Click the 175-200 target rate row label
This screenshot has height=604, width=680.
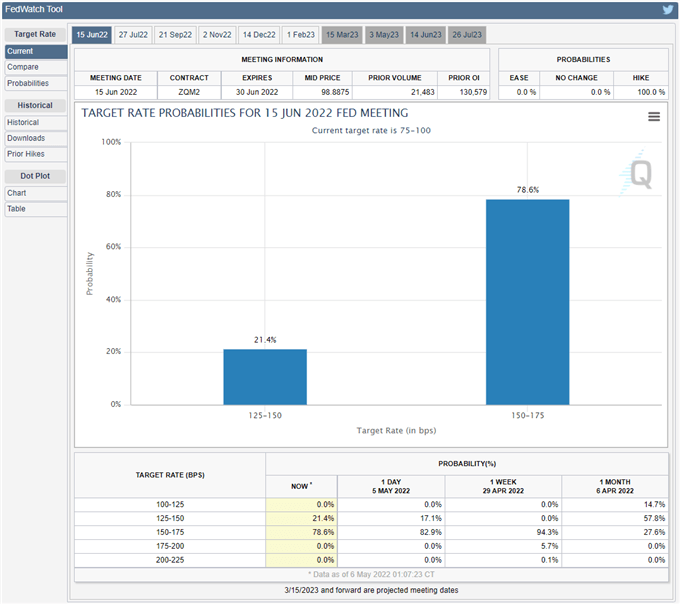pos(170,546)
